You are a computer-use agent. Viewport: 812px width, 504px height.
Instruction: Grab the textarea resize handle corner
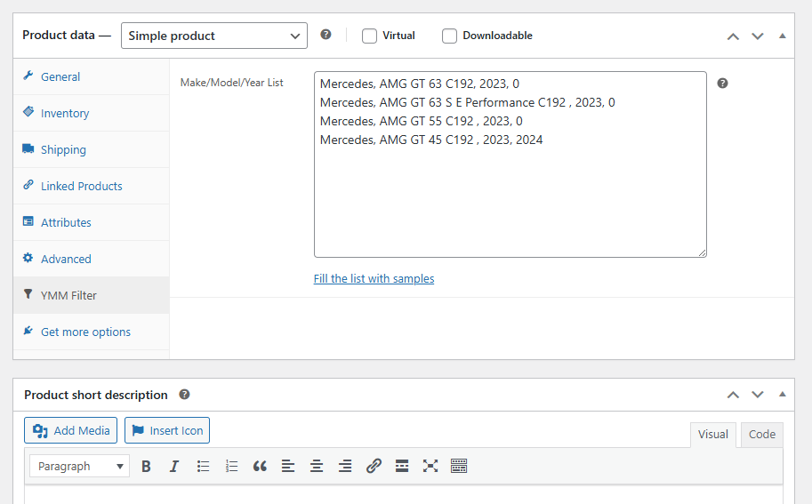click(x=702, y=252)
